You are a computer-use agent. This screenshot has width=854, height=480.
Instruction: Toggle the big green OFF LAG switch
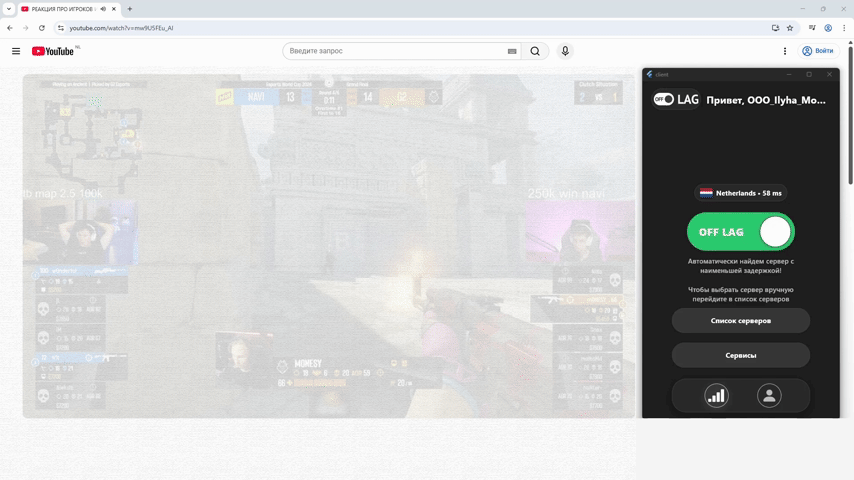click(x=740, y=232)
